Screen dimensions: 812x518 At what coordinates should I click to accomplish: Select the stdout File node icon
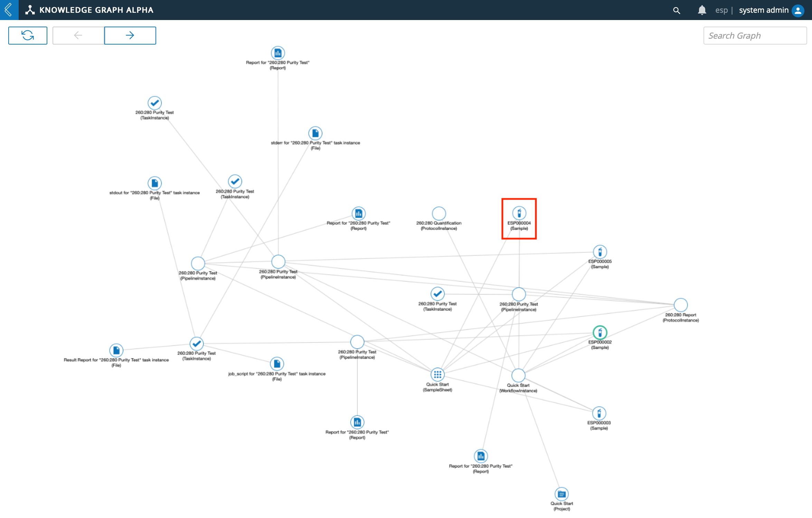154,183
